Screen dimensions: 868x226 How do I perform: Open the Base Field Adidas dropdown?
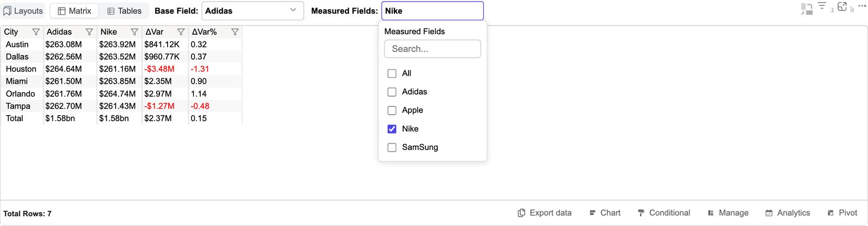(x=252, y=11)
